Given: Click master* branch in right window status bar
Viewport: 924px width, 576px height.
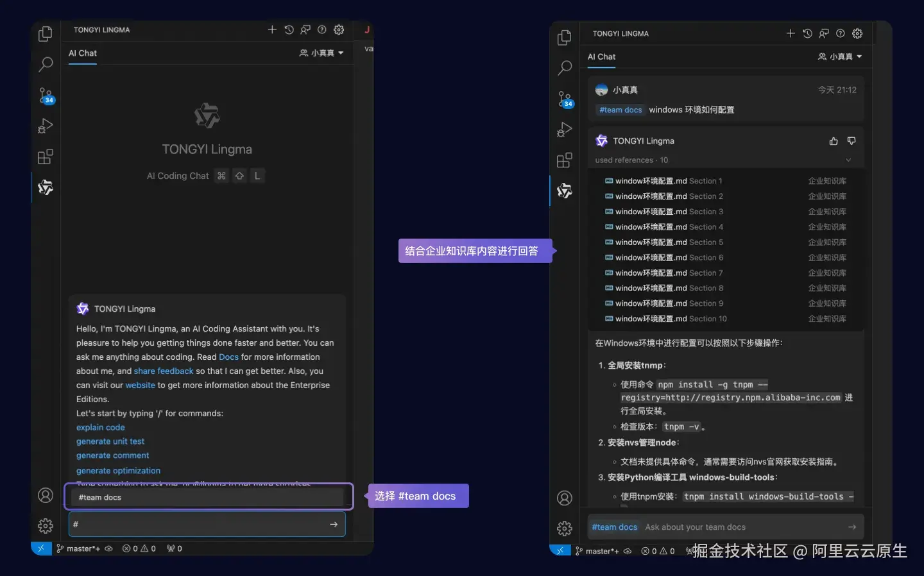Looking at the screenshot, I should click(597, 551).
